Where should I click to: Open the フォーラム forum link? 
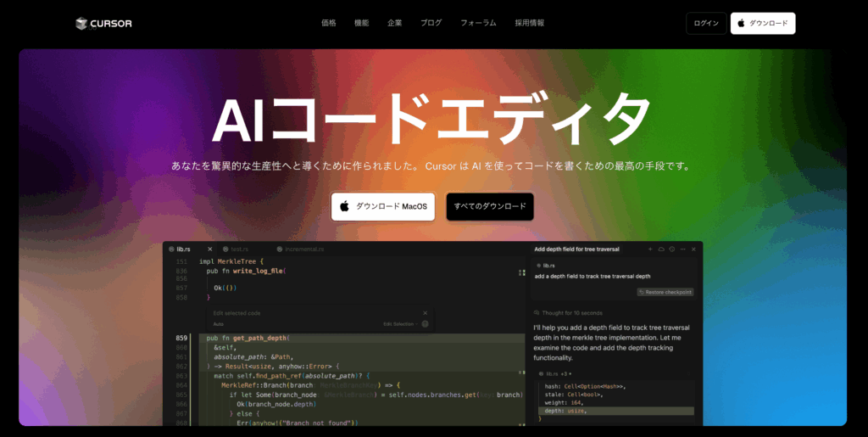478,23
